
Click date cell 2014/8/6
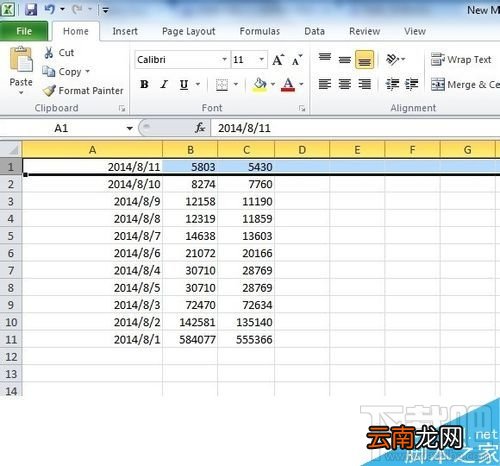point(92,253)
